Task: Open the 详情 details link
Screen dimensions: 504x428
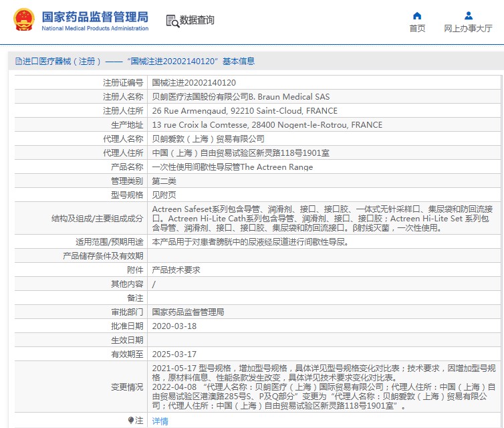Action: pyautogui.click(x=160, y=421)
